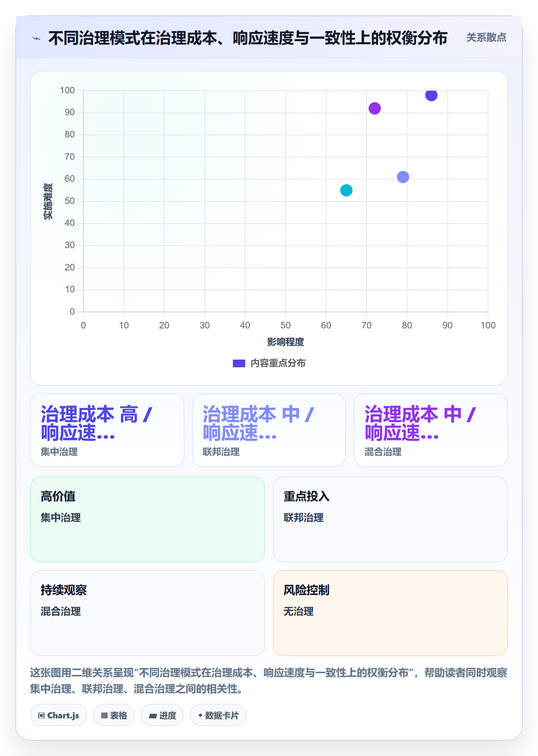Click the 实施难度 y-axis title
The height and width of the screenshot is (756, 538).
[48, 201]
